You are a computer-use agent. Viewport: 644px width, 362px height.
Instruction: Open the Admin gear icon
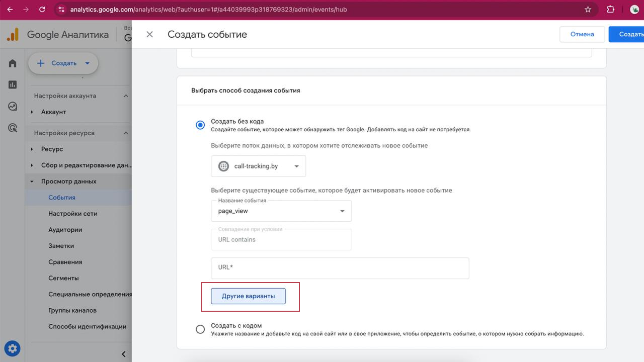coord(13,348)
